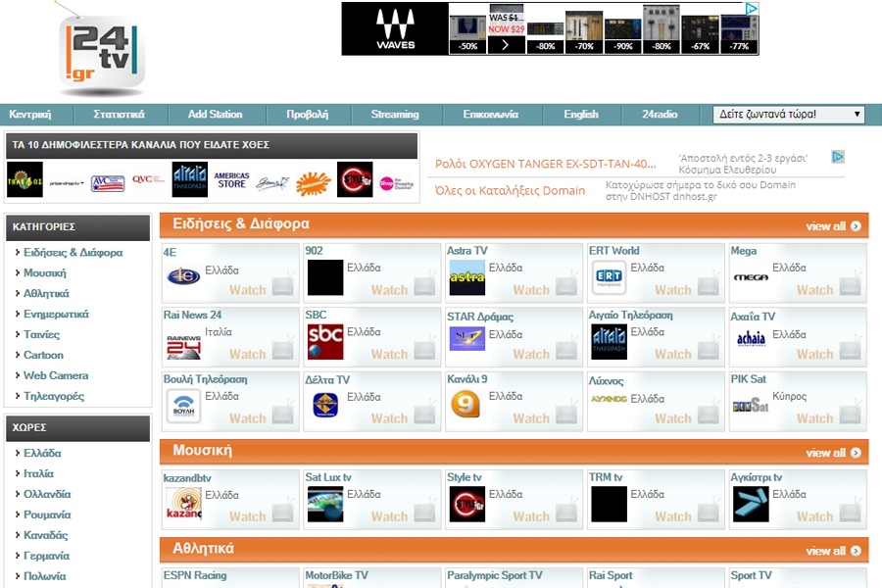Switch the site to English
Image resolution: width=882 pixels, height=588 pixels.
pyautogui.click(x=581, y=115)
